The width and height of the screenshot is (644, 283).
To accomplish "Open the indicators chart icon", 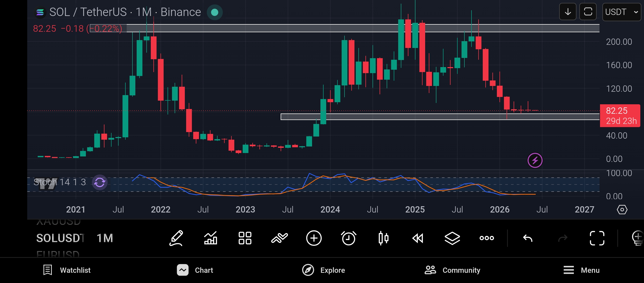I will click(211, 238).
